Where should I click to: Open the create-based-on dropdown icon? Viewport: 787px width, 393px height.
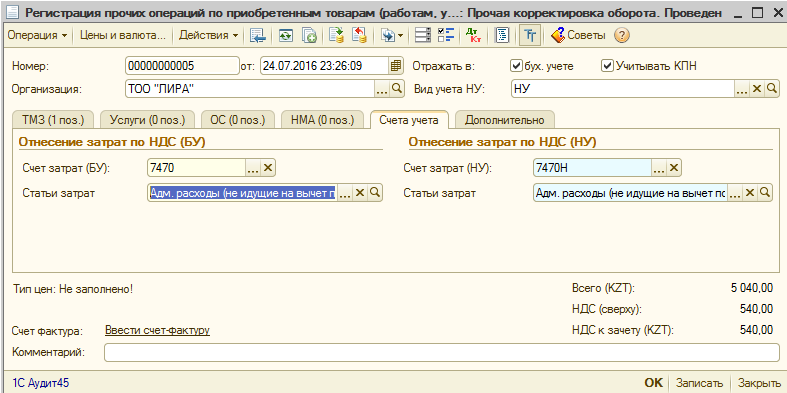[x=392, y=36]
